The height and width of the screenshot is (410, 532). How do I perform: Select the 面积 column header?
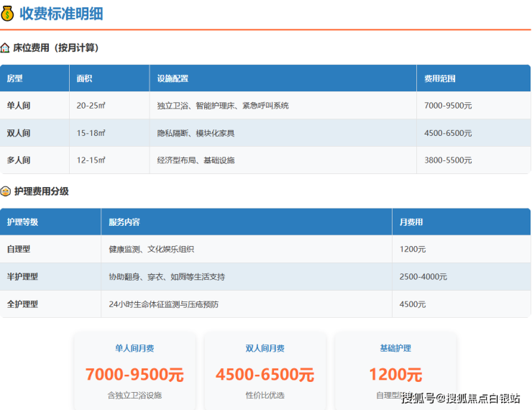click(x=85, y=78)
